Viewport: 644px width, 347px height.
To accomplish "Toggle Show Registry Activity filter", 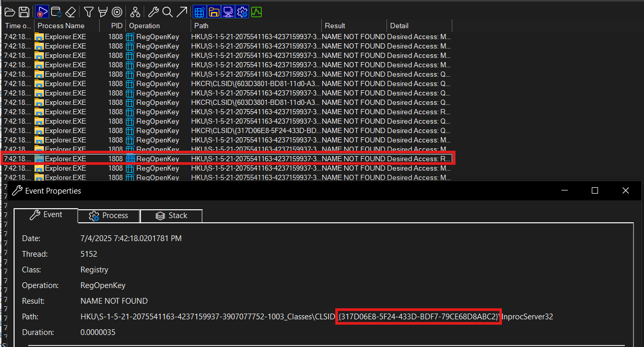I will coord(199,11).
